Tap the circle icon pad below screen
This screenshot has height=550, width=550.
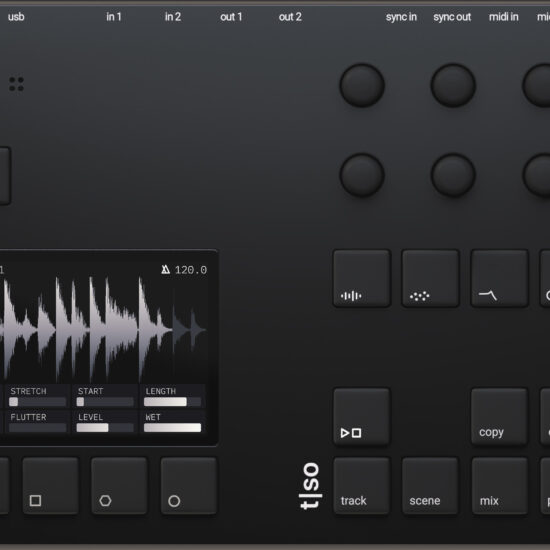click(189, 485)
